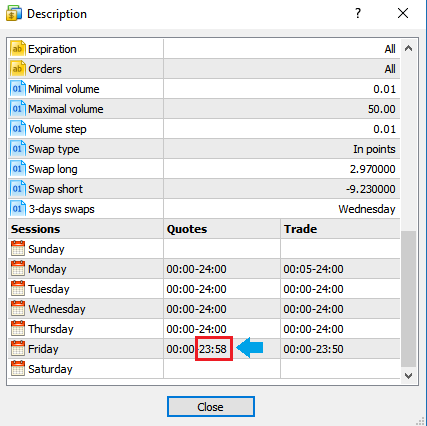Image resolution: width=427 pixels, height=426 pixels.
Task: Click the Sessions column header
Action: (36, 229)
